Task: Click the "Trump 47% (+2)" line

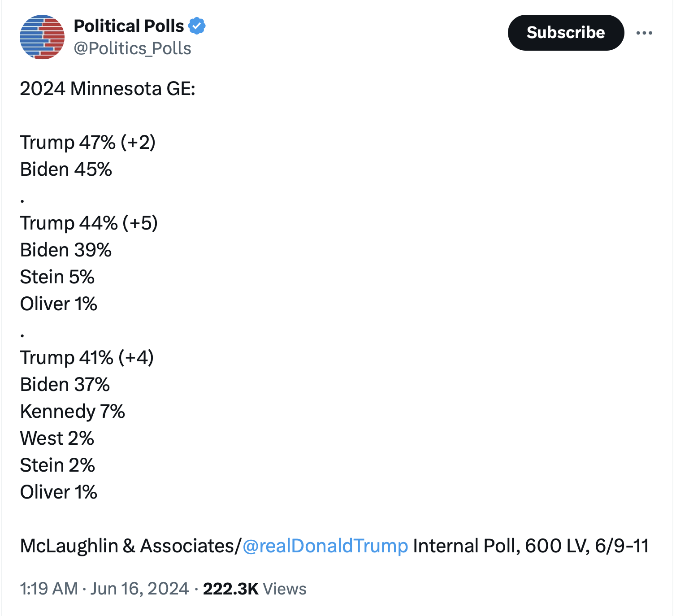Action: coord(88,142)
